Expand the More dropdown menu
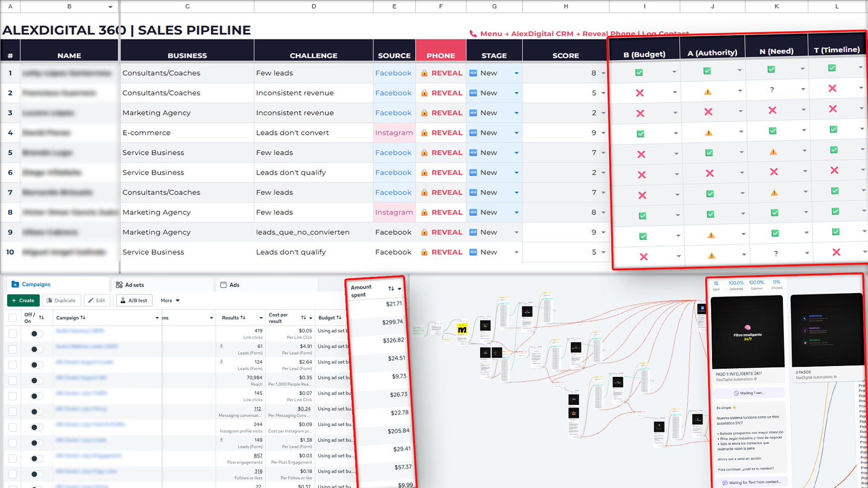This screenshot has width=868, height=488. 170,300
